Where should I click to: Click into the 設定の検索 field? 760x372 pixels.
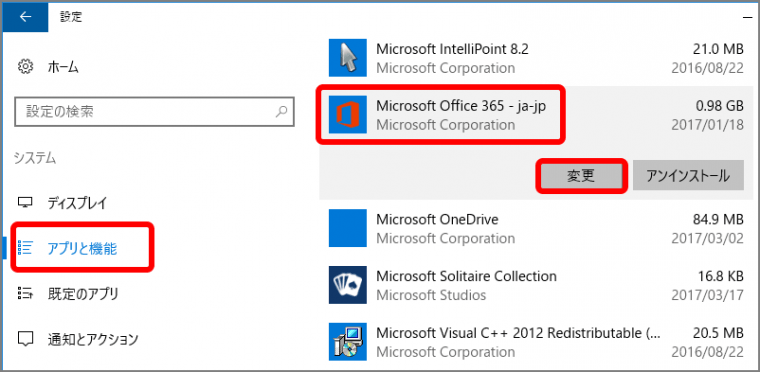[x=154, y=112]
